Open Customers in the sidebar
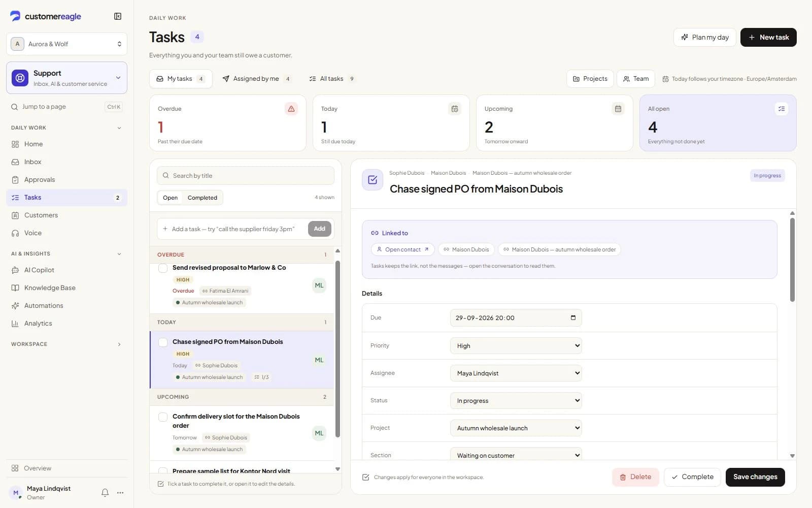Viewport: 812px width, 508px height. tap(66, 215)
